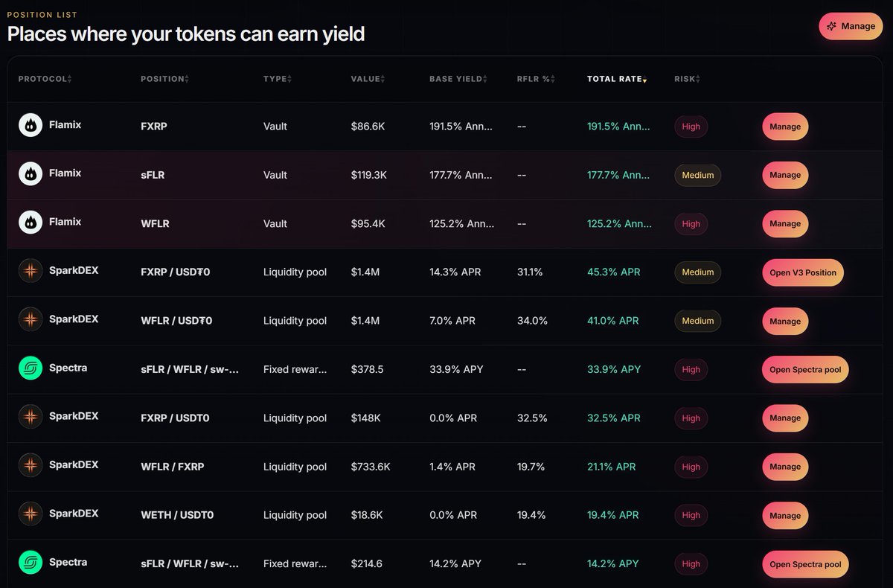
Task: Click Manage for the Flamix WFLR vault
Action: tap(785, 223)
